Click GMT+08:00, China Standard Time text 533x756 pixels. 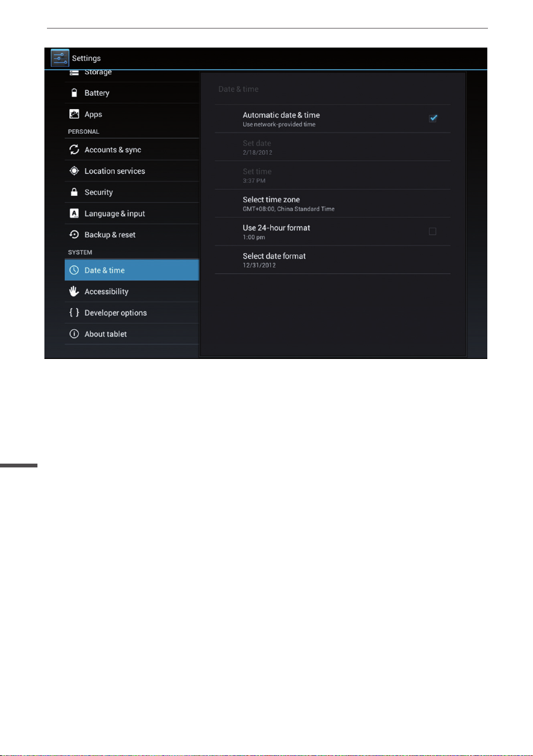289,209
